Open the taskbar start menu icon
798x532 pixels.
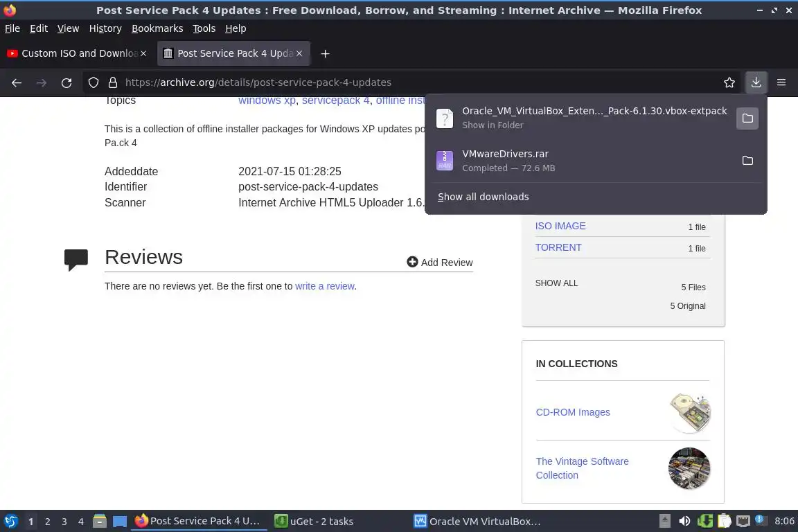(x=10, y=522)
